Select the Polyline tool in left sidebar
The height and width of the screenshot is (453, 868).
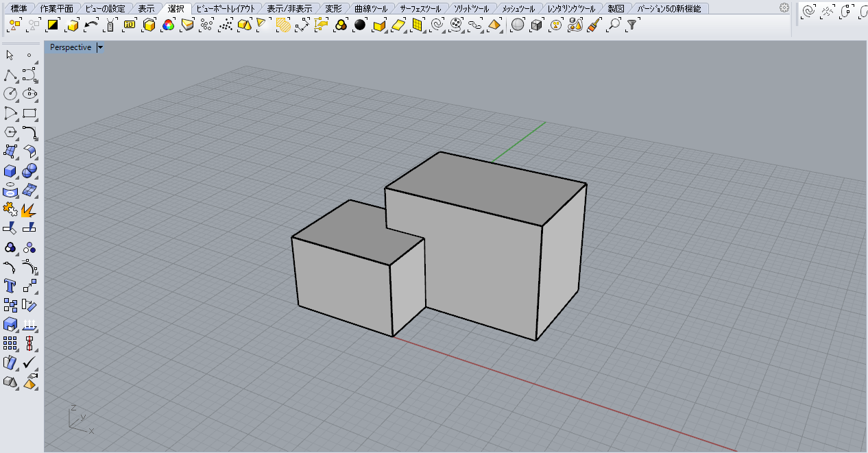(10, 75)
